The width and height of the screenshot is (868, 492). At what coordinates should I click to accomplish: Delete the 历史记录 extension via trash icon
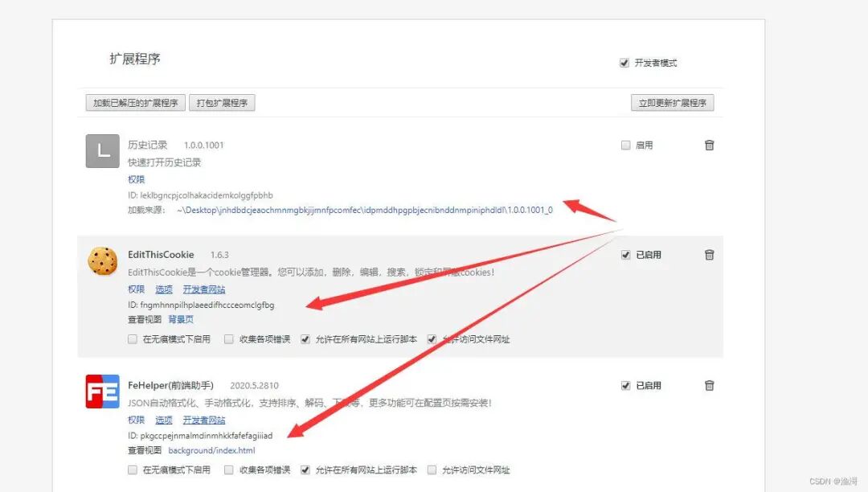coord(709,145)
